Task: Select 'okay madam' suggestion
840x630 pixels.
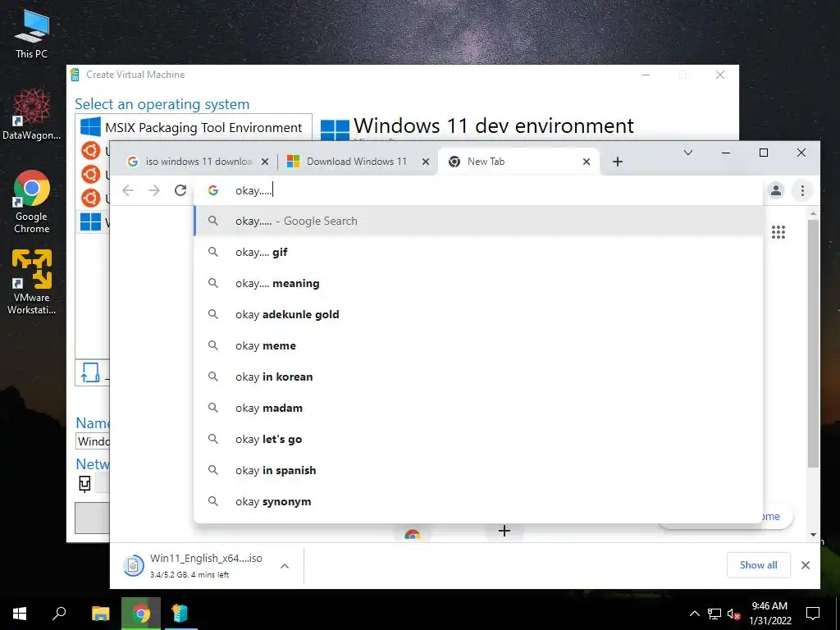Action: [x=478, y=408]
